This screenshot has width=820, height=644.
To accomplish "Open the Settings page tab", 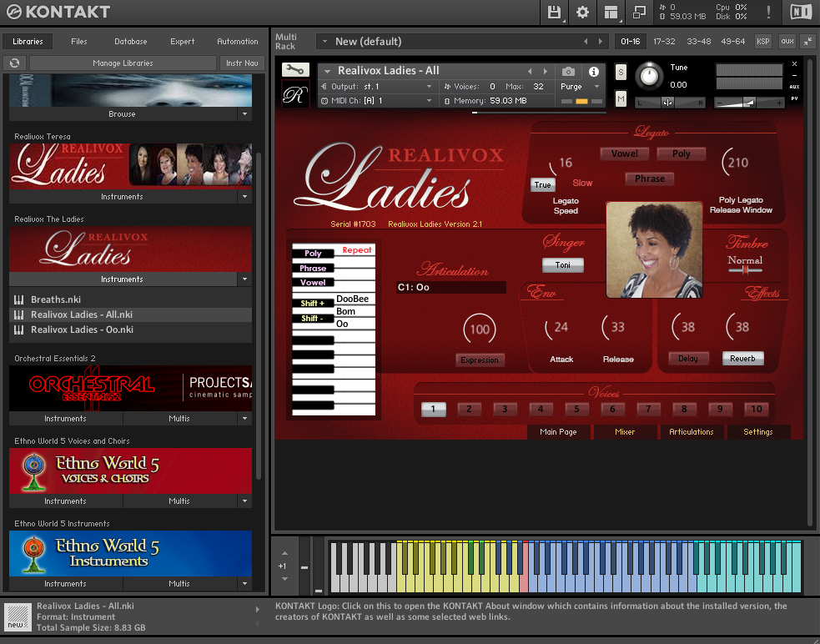I will (x=757, y=431).
